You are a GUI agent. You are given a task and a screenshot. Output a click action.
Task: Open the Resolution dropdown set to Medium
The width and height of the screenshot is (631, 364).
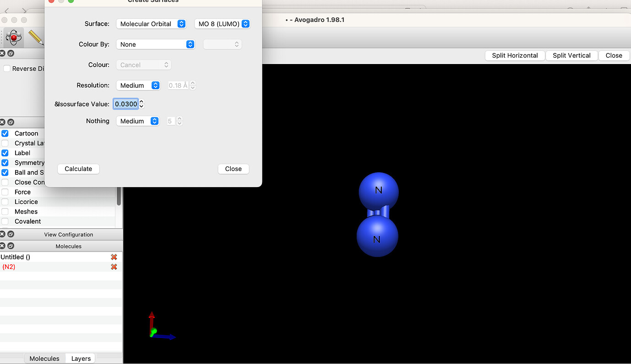click(x=138, y=85)
